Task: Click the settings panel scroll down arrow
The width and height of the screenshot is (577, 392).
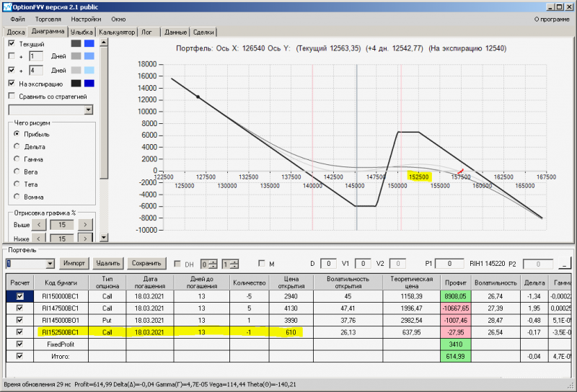Action: (x=104, y=237)
